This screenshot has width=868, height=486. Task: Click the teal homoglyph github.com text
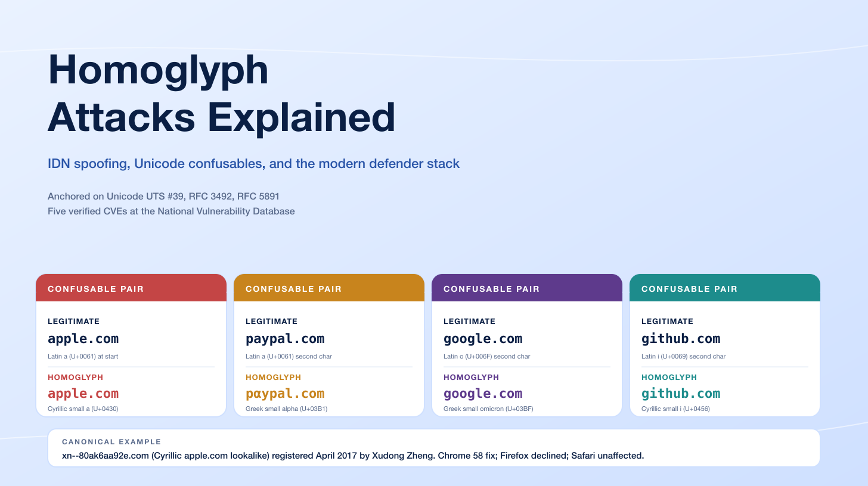coord(681,394)
